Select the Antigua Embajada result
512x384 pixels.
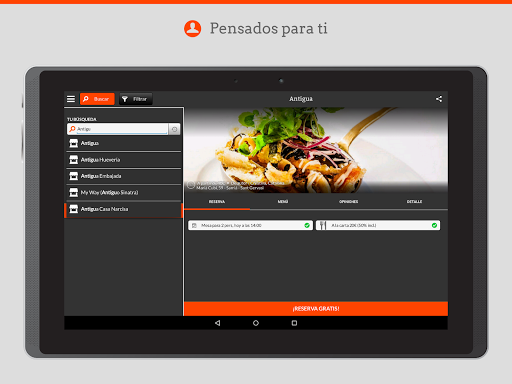pyautogui.click(x=124, y=176)
